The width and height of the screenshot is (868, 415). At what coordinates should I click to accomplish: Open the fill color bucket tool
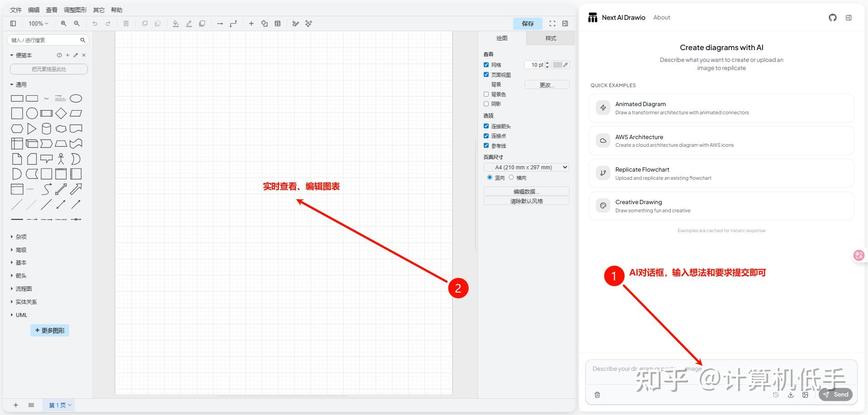tap(176, 23)
